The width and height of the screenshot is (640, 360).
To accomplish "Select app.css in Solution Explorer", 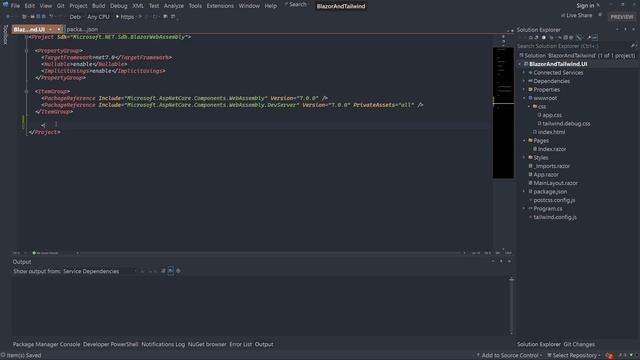I will tap(552, 115).
